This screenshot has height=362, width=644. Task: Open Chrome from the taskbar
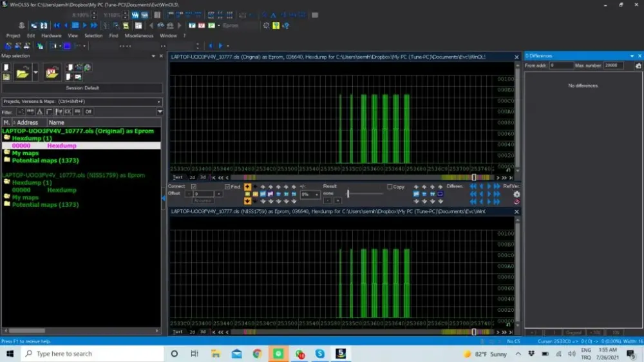(x=257, y=354)
